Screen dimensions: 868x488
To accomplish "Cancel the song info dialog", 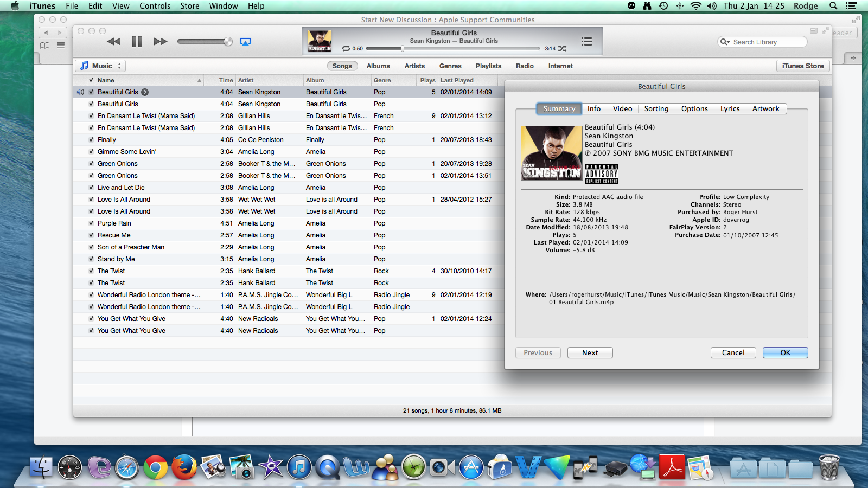I will click(733, 353).
